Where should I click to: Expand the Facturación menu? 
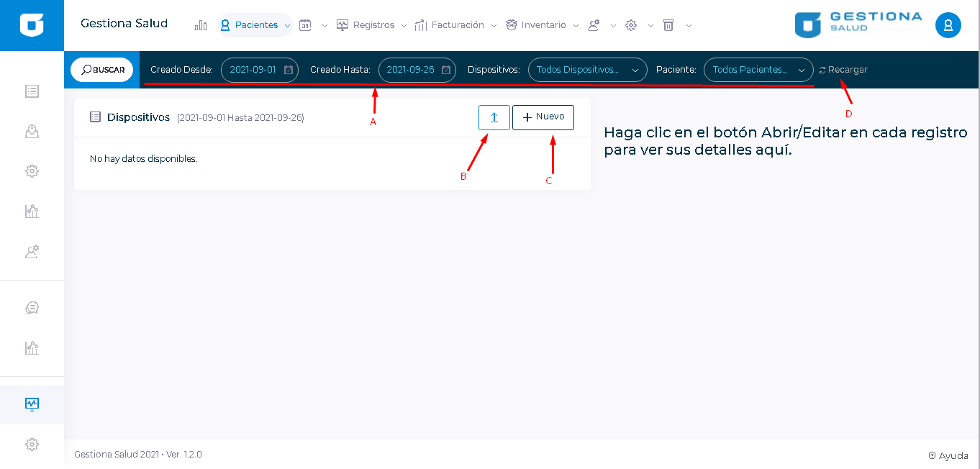point(456,25)
